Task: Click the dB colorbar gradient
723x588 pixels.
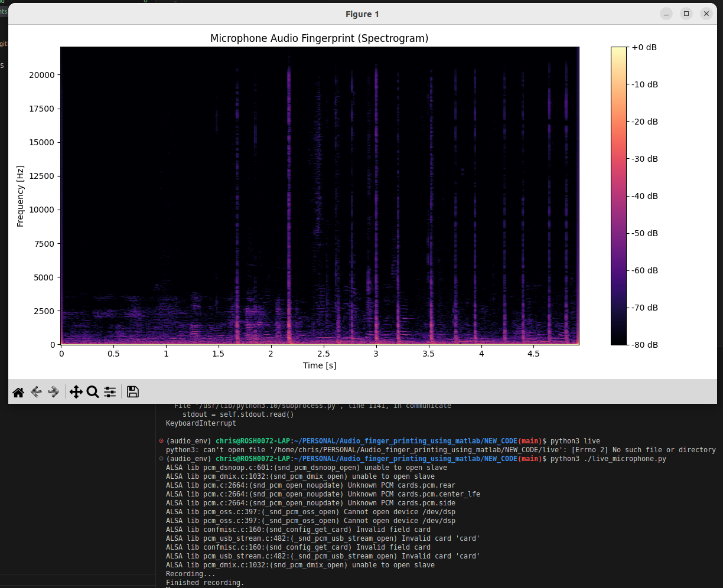Action: point(618,195)
